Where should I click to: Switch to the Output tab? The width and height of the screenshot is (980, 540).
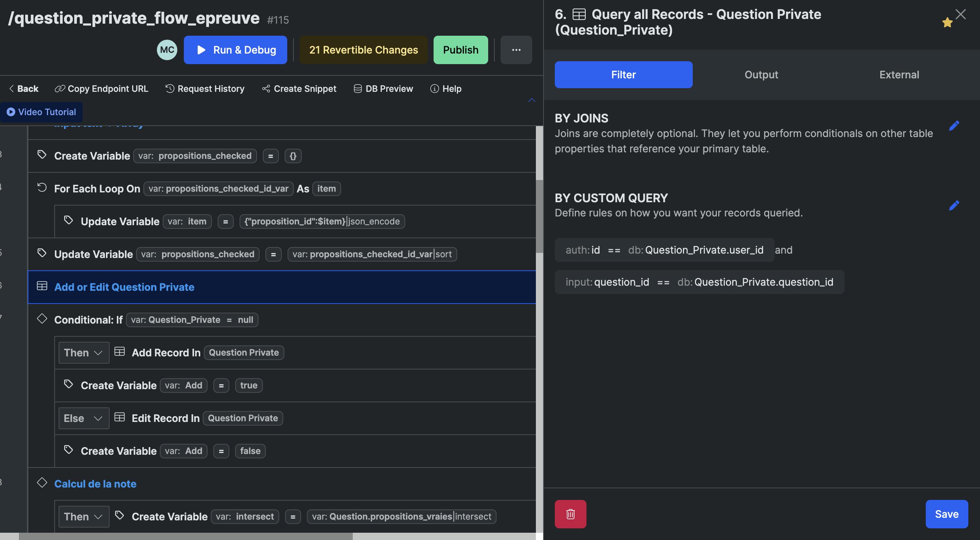pyautogui.click(x=761, y=75)
